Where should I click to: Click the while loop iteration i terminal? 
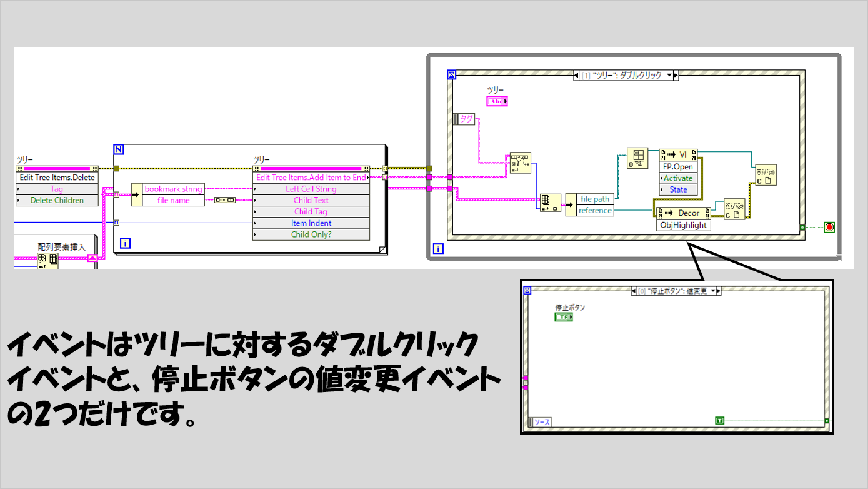pos(437,249)
